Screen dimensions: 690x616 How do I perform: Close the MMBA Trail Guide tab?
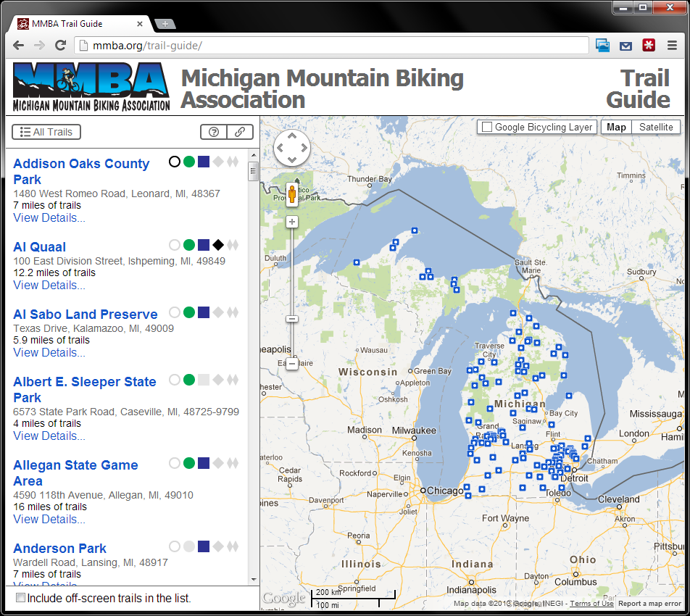coord(140,24)
